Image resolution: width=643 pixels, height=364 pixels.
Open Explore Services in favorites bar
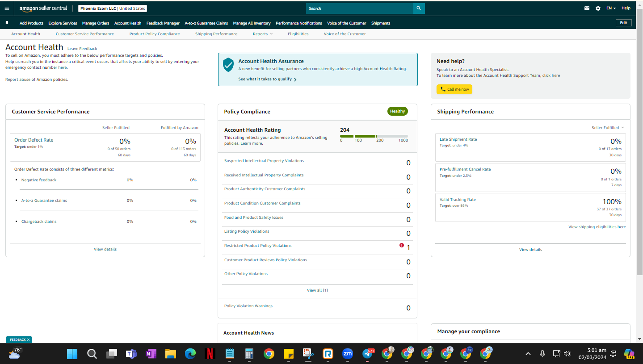63,23
